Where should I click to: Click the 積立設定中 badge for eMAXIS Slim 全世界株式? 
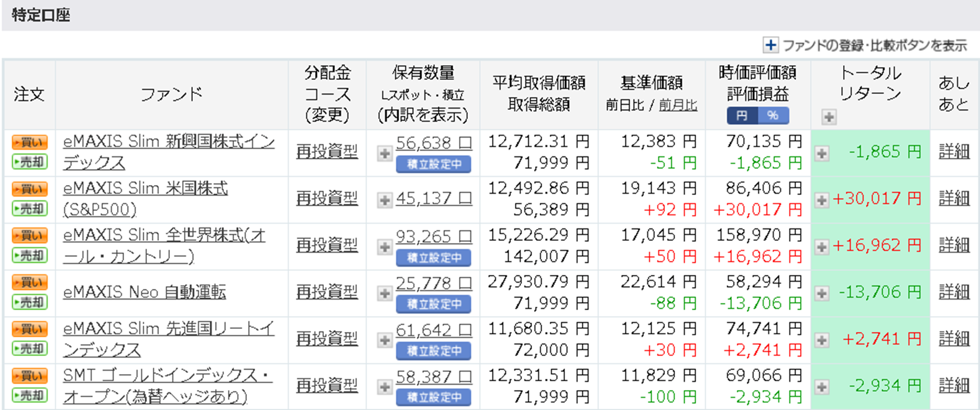[433, 257]
